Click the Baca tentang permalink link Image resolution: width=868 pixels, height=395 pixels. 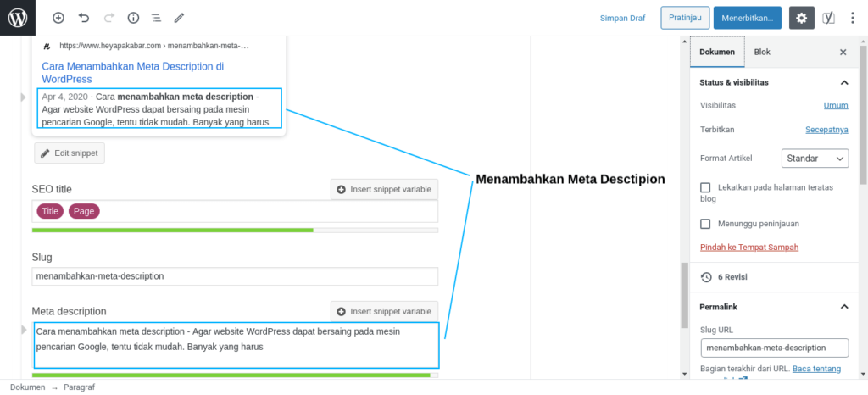[x=816, y=369]
